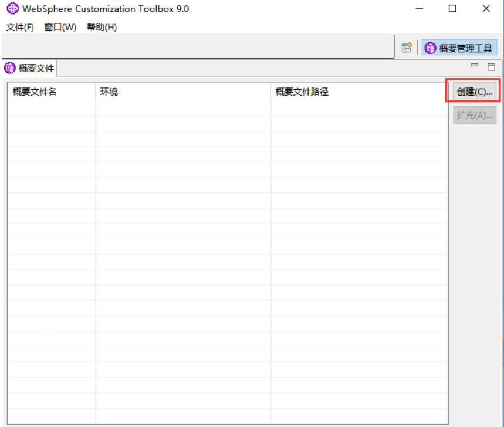This screenshot has width=504, height=427.
Task: Minimize the application window
Action: (419, 9)
